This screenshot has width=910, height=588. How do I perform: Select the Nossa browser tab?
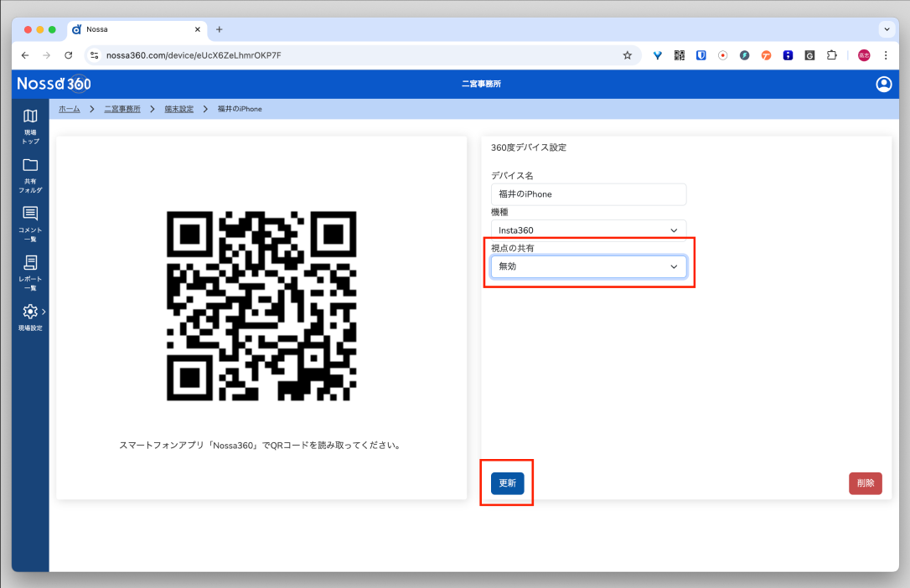coord(137,29)
